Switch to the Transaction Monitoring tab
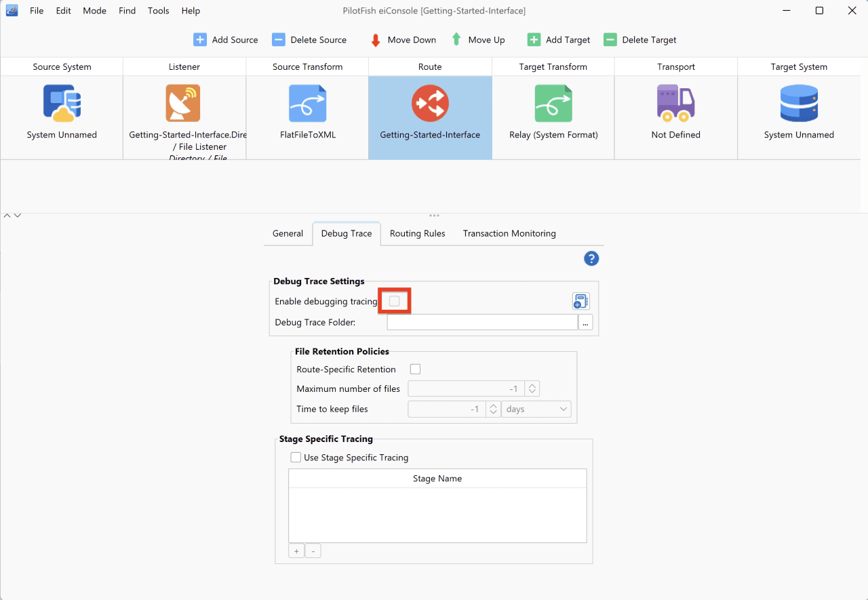 (509, 233)
